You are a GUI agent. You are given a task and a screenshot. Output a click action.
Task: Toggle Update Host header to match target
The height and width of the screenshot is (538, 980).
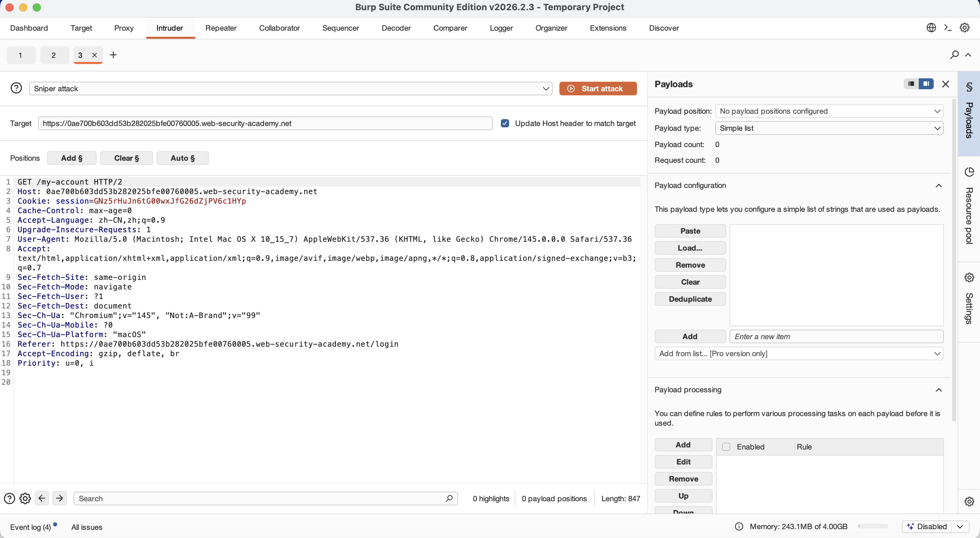point(505,123)
